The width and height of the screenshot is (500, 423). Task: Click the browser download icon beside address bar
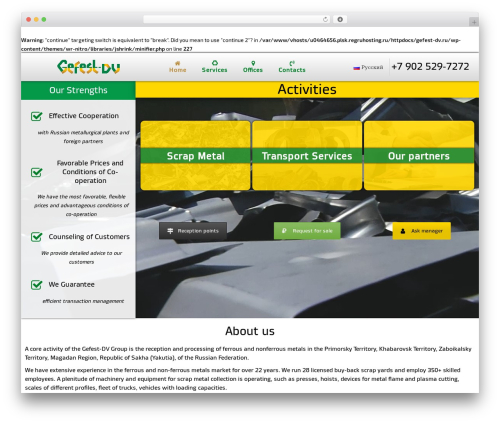point(340,19)
